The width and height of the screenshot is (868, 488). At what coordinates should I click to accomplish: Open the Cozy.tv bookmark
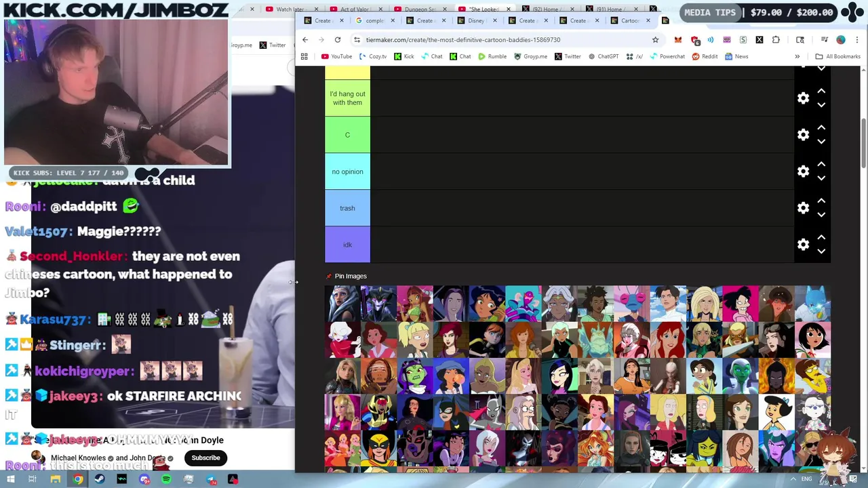coord(372,56)
